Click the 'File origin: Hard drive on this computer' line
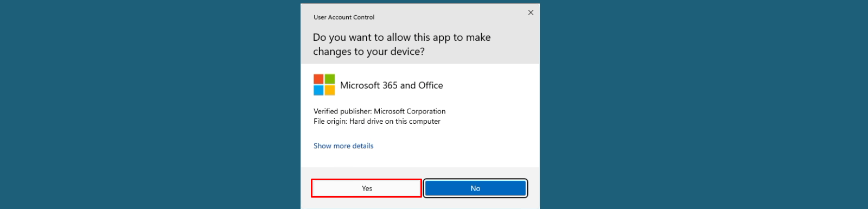This screenshot has height=209, width=868. point(376,122)
